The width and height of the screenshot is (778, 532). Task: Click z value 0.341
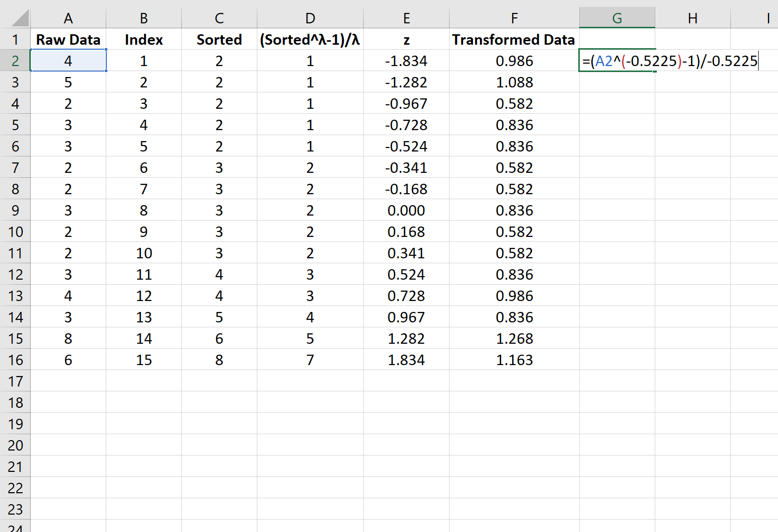(406, 253)
